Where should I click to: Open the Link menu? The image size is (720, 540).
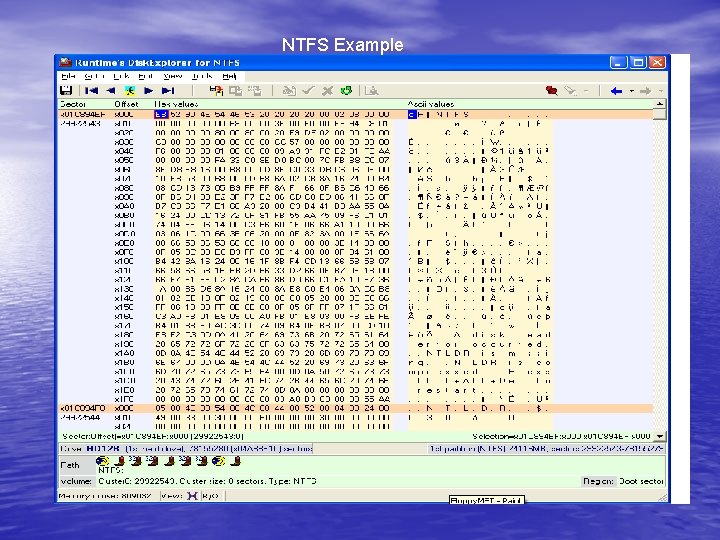(x=121, y=76)
